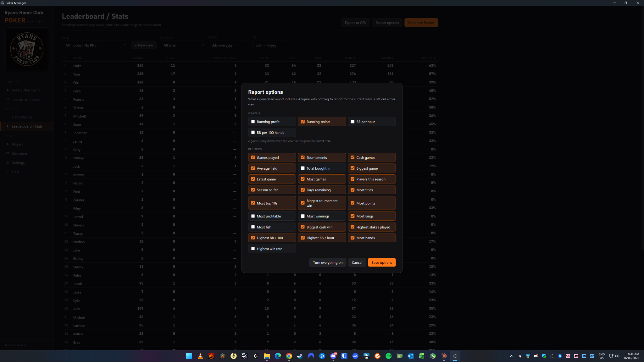Click Export to CSV button
The image size is (644, 362).
[x=355, y=23]
